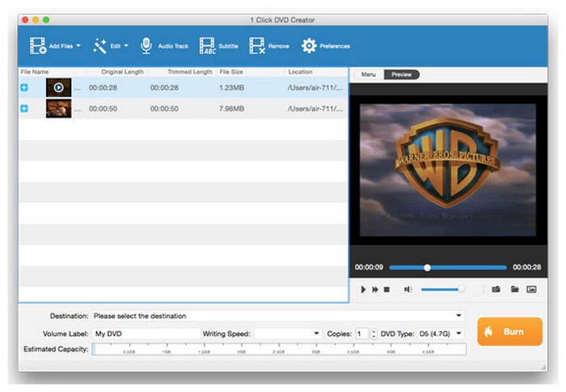Select the first video thumbnail with play icon
This screenshot has height=392, width=566.
click(x=58, y=87)
